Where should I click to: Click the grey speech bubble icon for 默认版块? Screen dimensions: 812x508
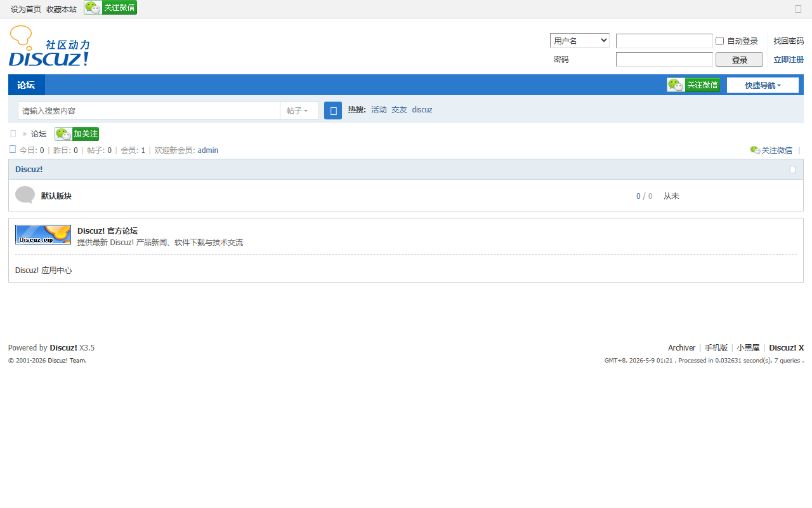click(25, 195)
